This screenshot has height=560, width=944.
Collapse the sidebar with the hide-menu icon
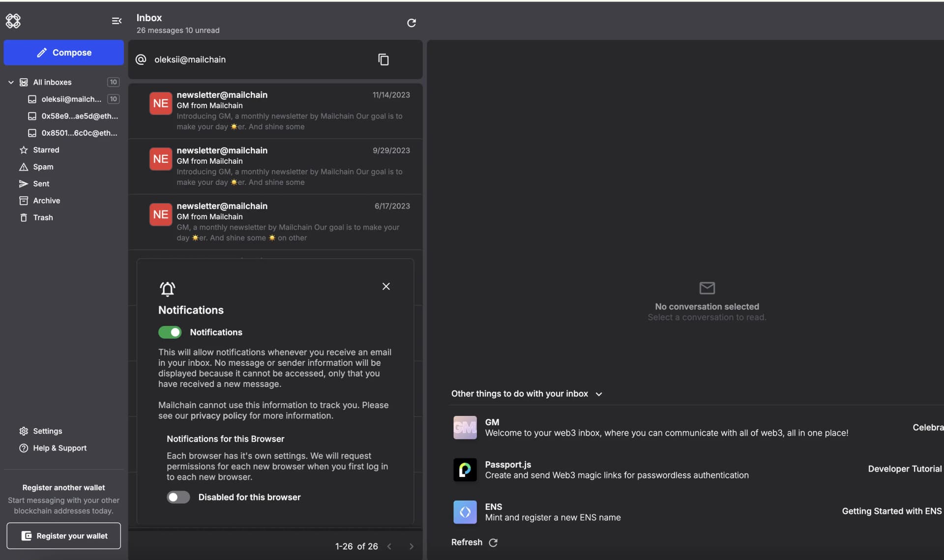(x=116, y=21)
